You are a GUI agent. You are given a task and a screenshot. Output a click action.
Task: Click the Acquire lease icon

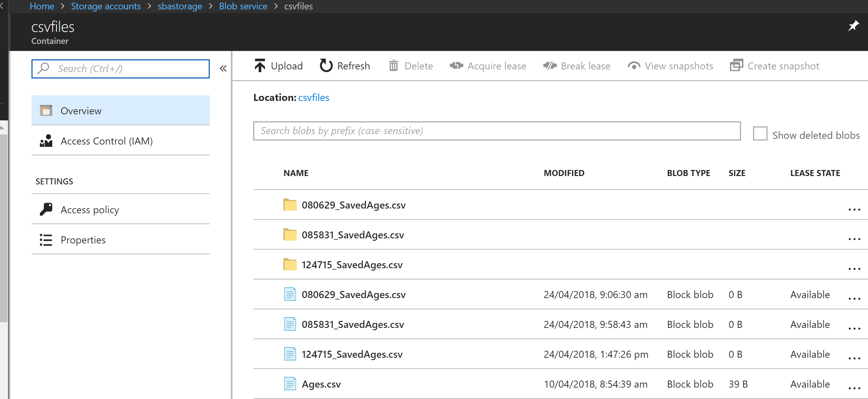456,66
